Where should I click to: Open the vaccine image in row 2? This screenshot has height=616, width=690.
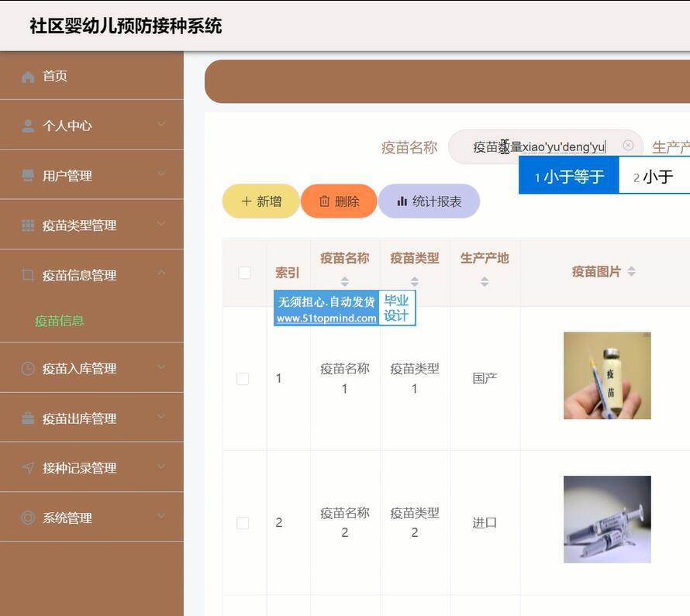[x=607, y=519]
